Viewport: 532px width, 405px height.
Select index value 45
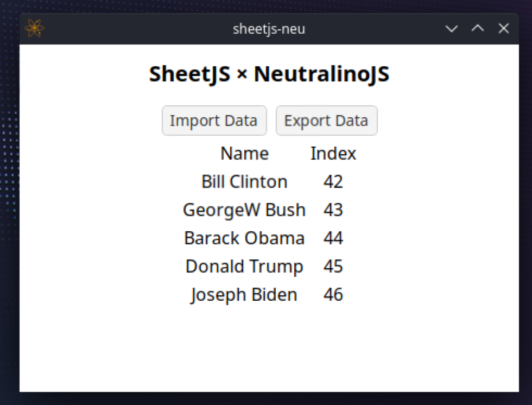tap(333, 266)
